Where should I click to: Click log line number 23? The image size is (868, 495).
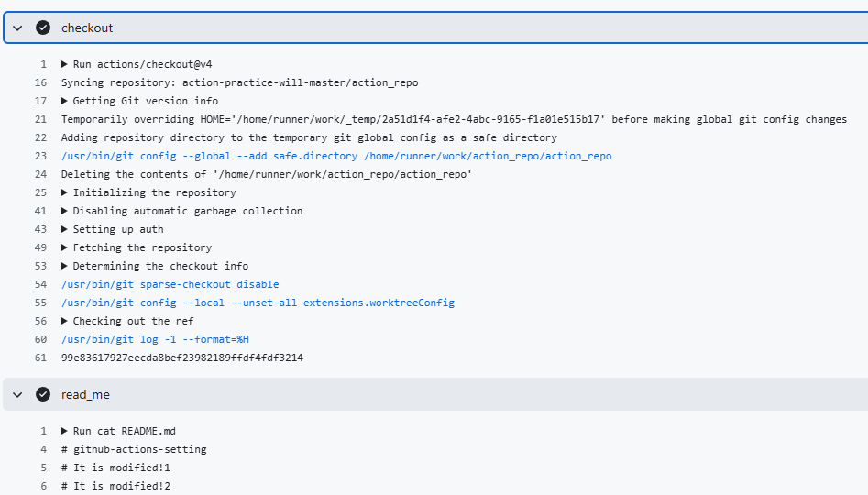[x=40, y=156]
